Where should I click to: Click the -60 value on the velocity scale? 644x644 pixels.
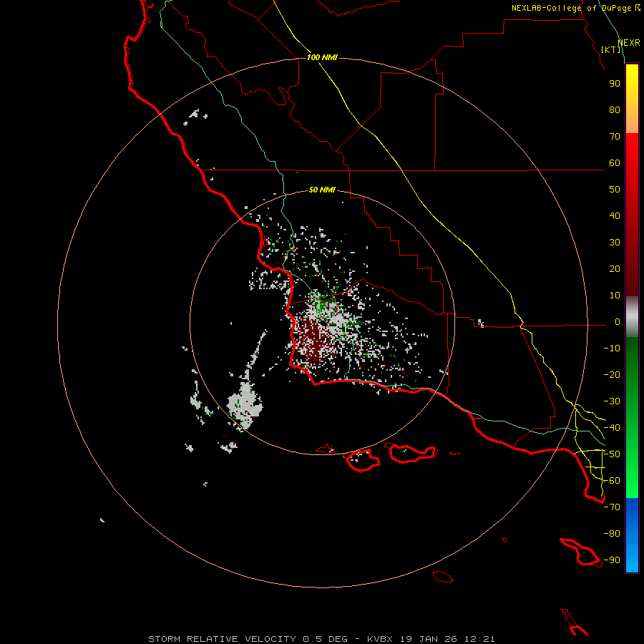[612, 481]
